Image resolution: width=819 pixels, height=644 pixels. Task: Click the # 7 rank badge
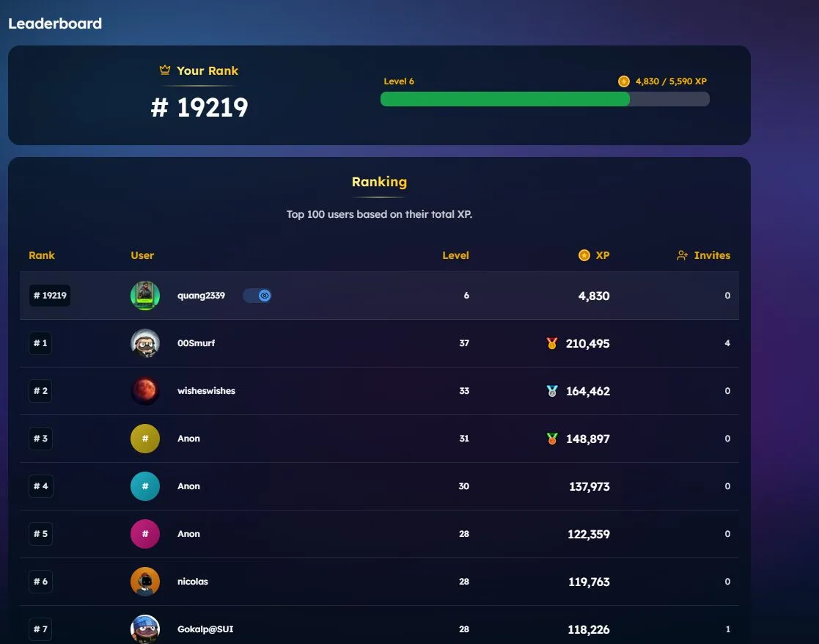point(41,629)
